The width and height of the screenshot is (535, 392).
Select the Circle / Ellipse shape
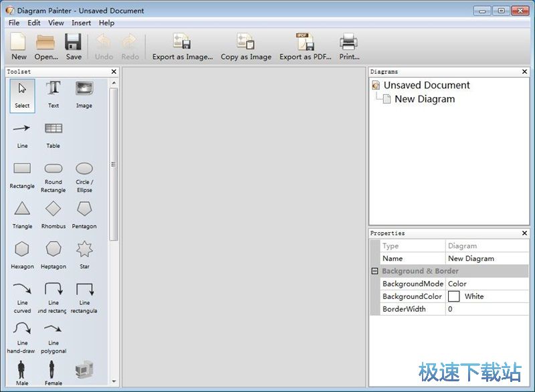pyautogui.click(x=84, y=176)
